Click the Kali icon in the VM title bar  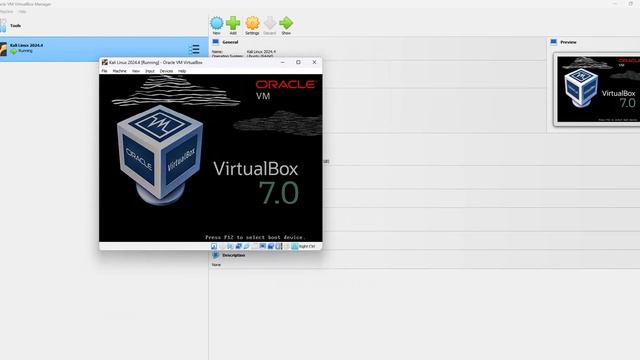click(x=104, y=62)
